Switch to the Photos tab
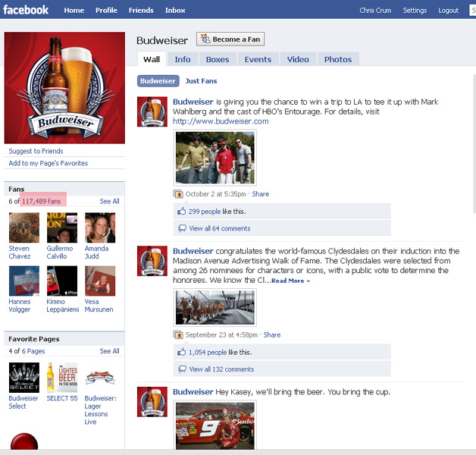The height and width of the screenshot is (455, 476). [338, 59]
